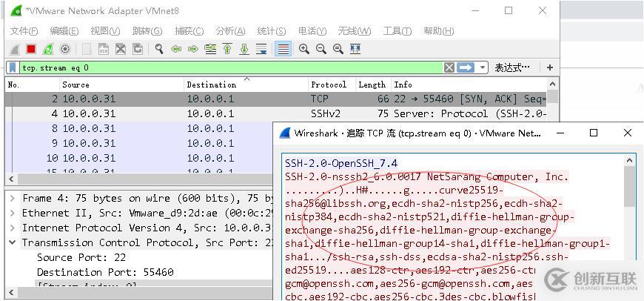Open the 跳转(G) menu

point(147,31)
